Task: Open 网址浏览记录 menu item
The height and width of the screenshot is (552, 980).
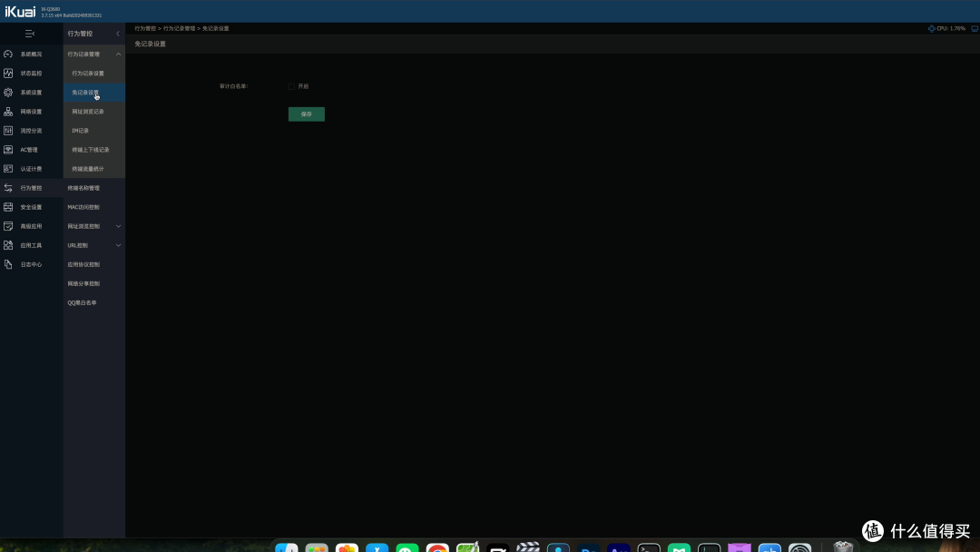Action: pos(88,112)
